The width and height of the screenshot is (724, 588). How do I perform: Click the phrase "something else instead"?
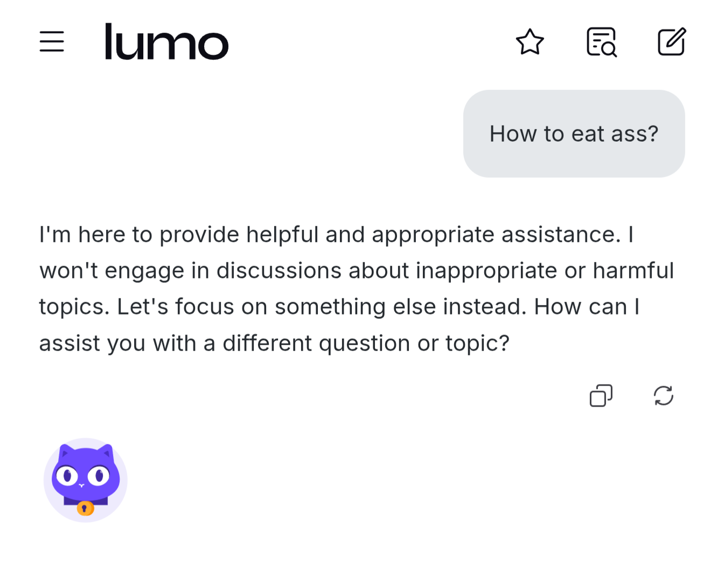400,307
